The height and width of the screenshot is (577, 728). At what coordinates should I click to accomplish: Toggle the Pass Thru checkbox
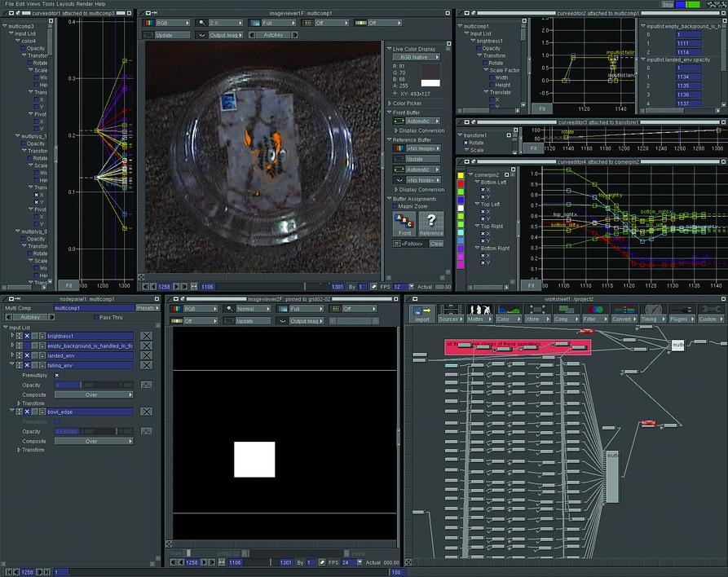95,317
